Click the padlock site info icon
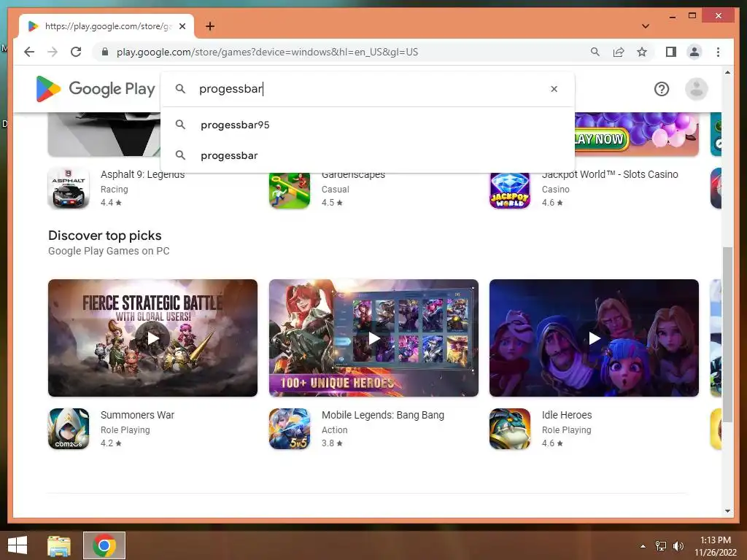Viewport: 747px width, 560px height. point(105,52)
